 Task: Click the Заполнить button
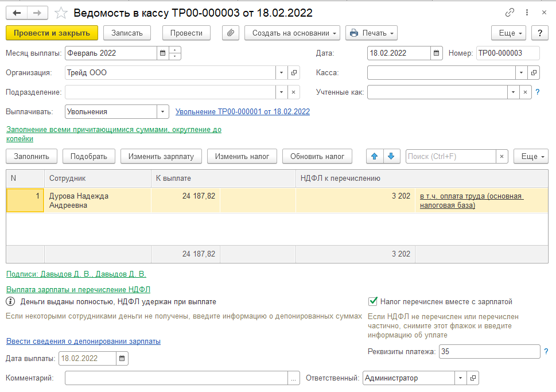(x=32, y=157)
